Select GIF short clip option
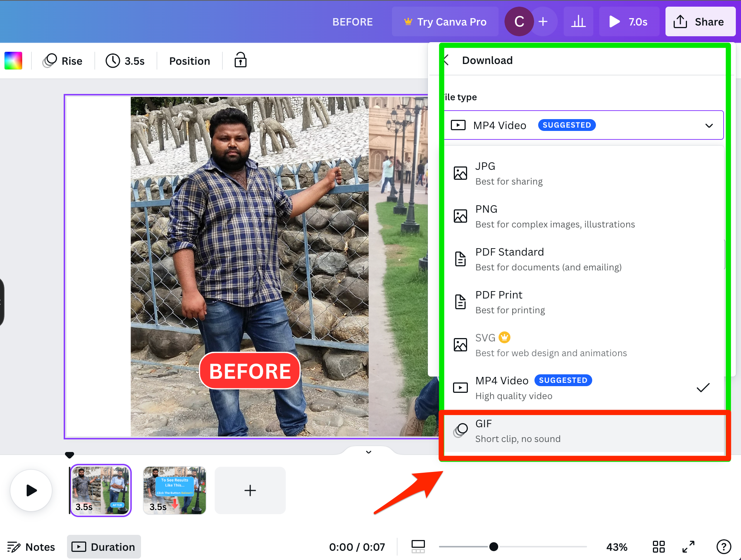This screenshot has width=741, height=560. (x=583, y=431)
